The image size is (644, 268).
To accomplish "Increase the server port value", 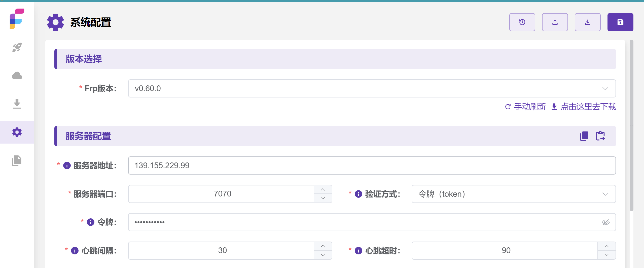I will (323, 190).
